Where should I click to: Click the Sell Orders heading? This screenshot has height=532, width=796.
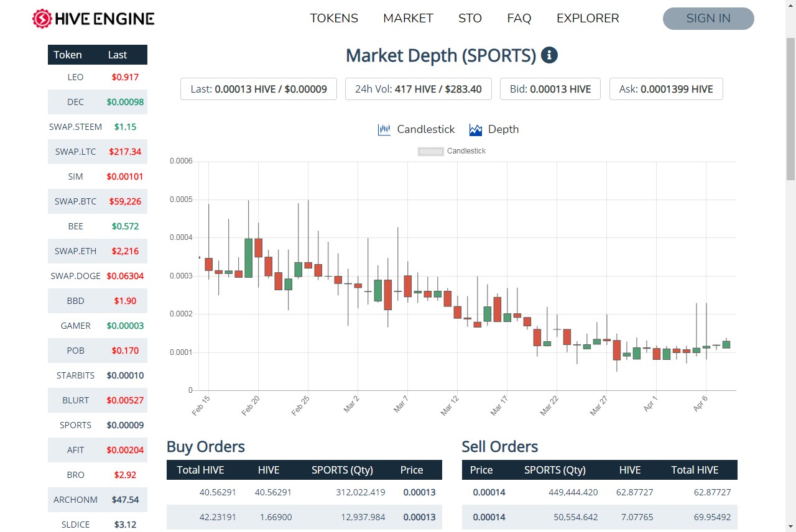coord(500,447)
